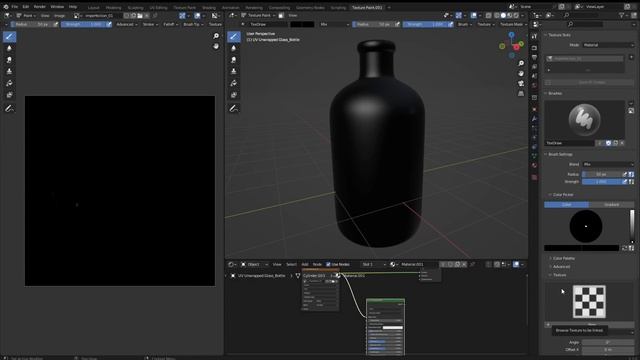Image resolution: width=640 pixels, height=360 pixels.
Task: Select the Color button in Color Picker
Action: (x=566, y=204)
